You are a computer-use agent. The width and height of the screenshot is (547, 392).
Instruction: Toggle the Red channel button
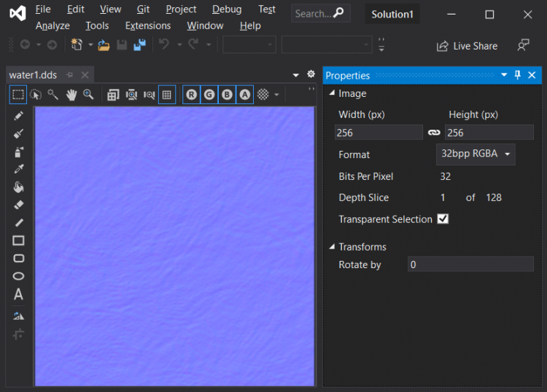point(192,95)
